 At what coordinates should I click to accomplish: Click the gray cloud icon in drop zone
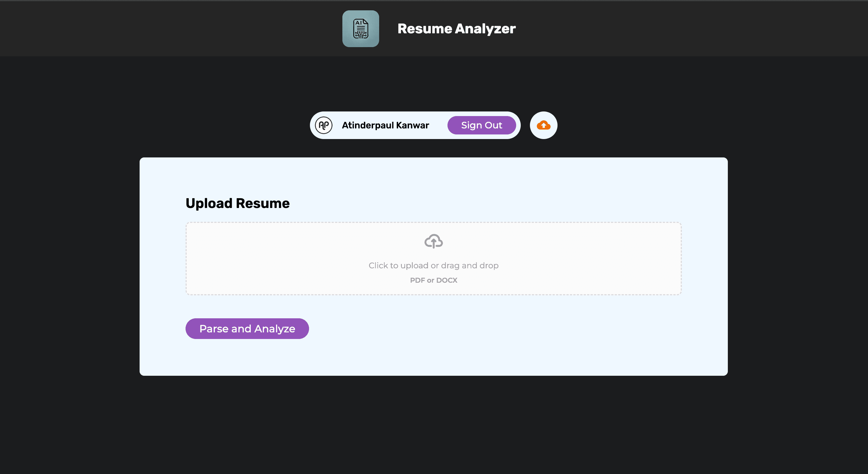point(433,241)
